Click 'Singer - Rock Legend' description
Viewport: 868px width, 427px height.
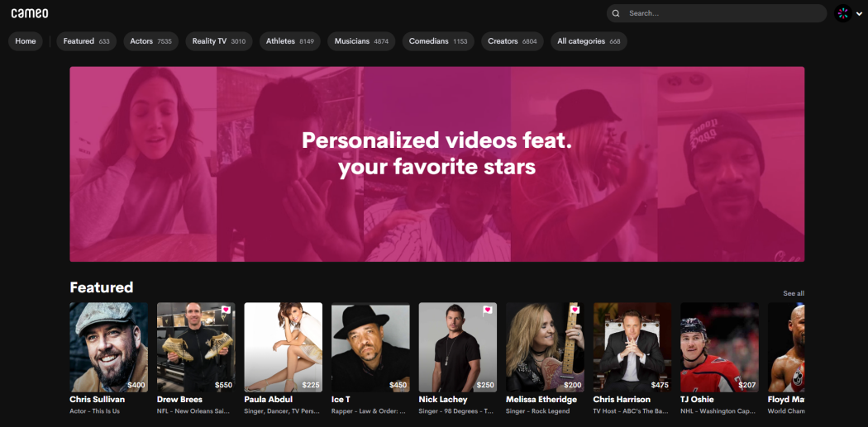point(538,411)
